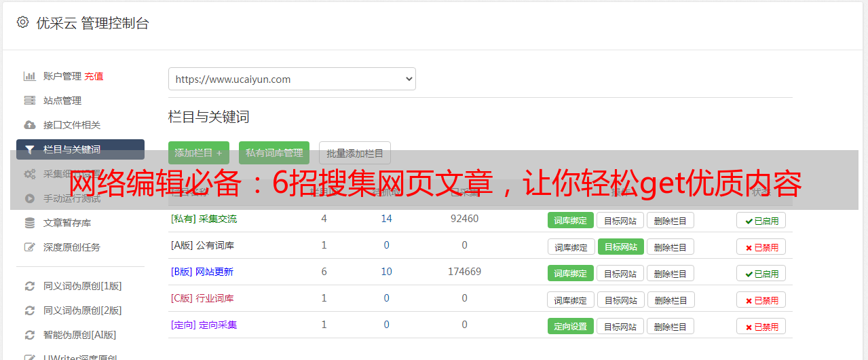The width and height of the screenshot is (868, 360).
Task: Toggle 已启用 status for 采集交流
Action: click(x=761, y=220)
